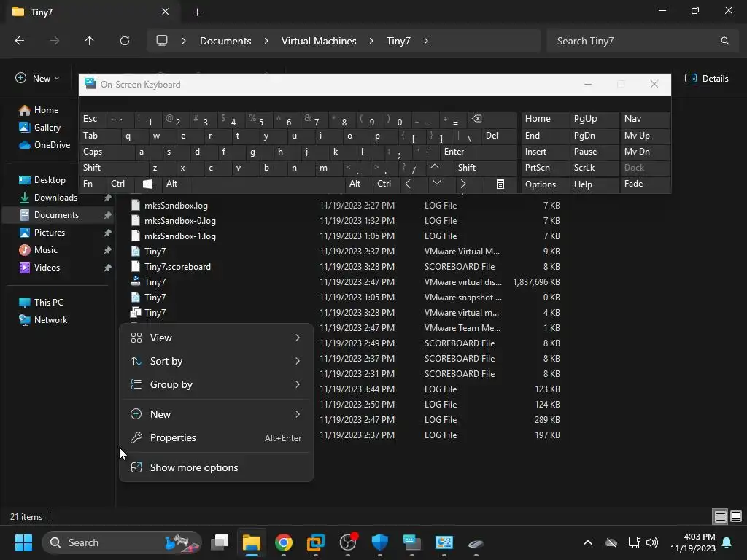
Task: Click the down arrow key on On-Screen Keyboard
Action: click(x=436, y=184)
